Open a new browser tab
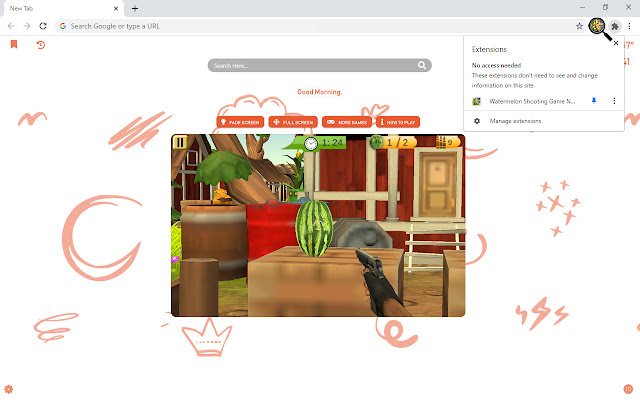 tap(135, 8)
